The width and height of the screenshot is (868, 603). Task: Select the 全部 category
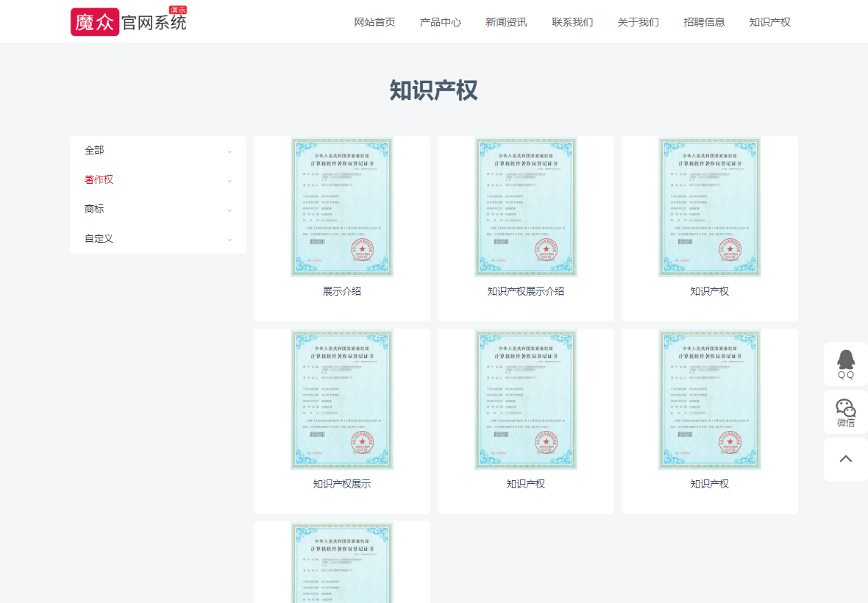pyautogui.click(x=94, y=151)
